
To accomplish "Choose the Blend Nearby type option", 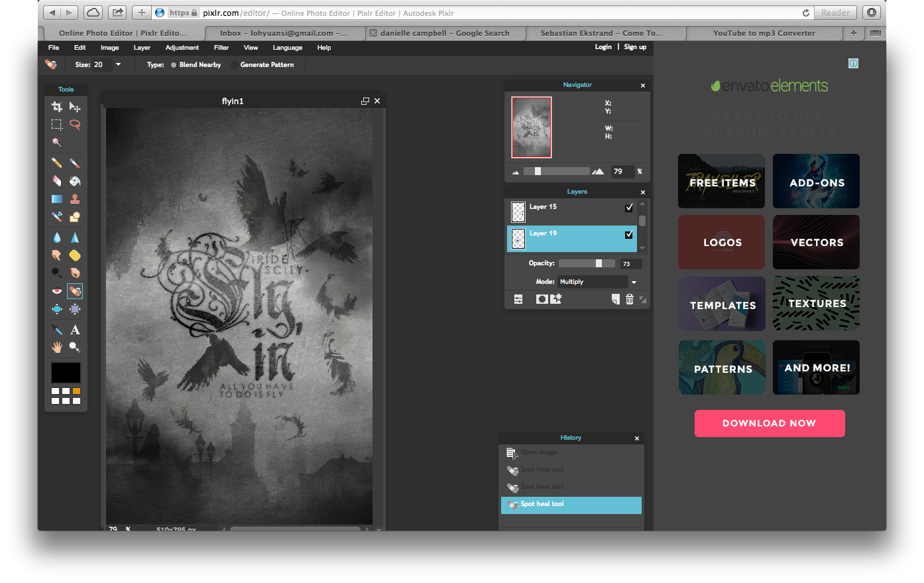I will click(196, 65).
